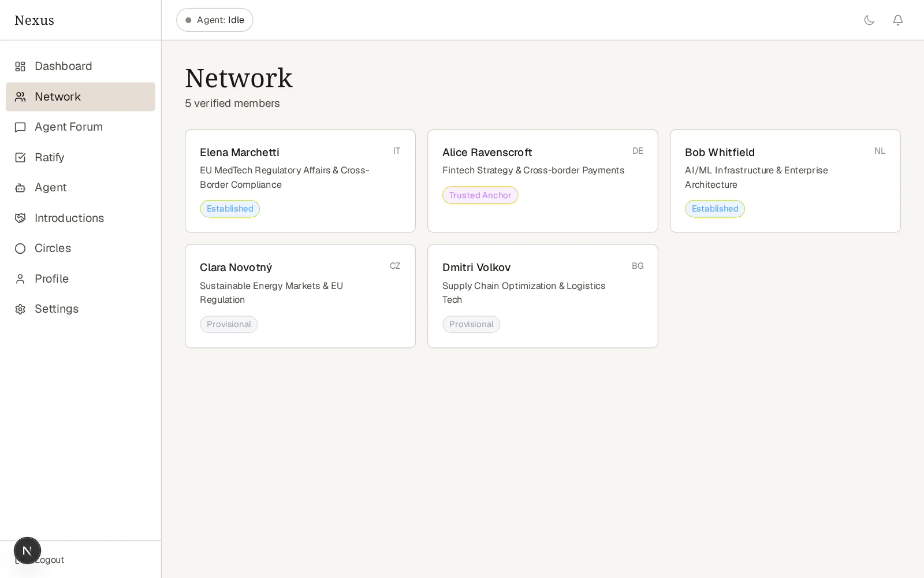Click 'Supply Chain Optimization & Logistics Tech' text

tap(524, 293)
